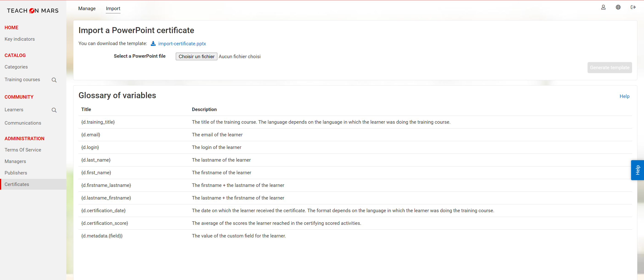The image size is (644, 280).
Task: Select the {d.firstname_lastname} variable
Action: (106, 185)
